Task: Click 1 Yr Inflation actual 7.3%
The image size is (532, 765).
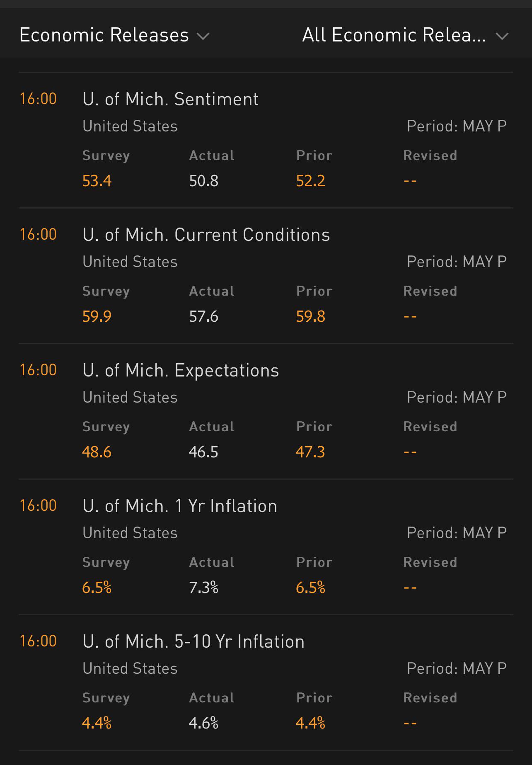Action: pos(203,588)
